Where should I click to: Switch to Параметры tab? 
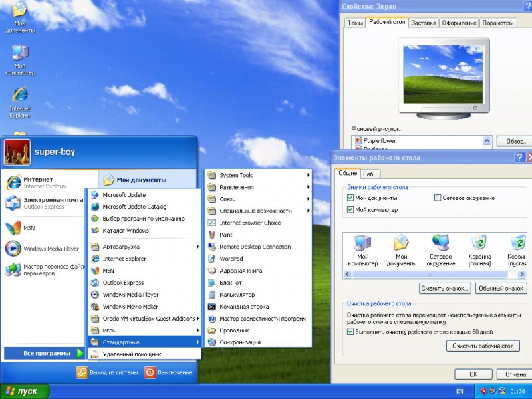pos(497,23)
